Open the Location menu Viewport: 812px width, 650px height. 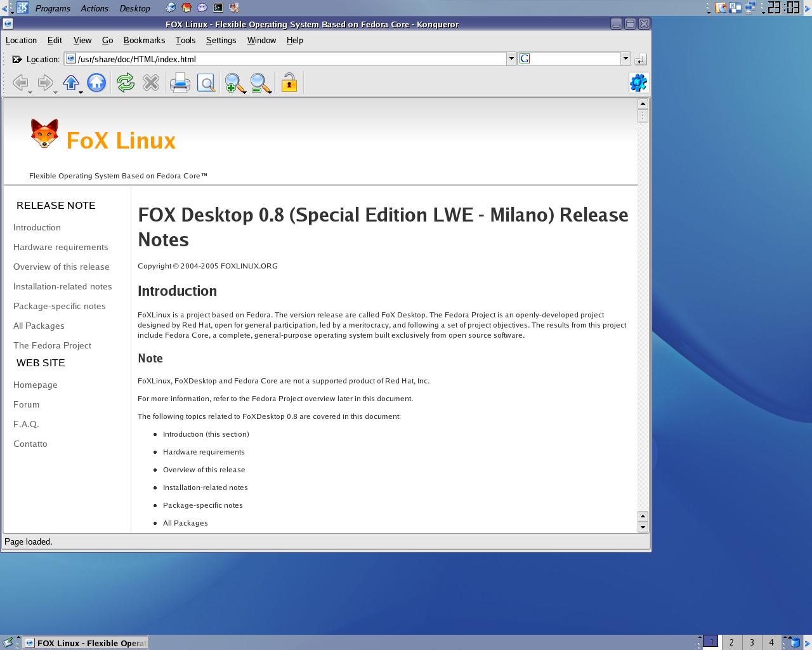(21, 40)
